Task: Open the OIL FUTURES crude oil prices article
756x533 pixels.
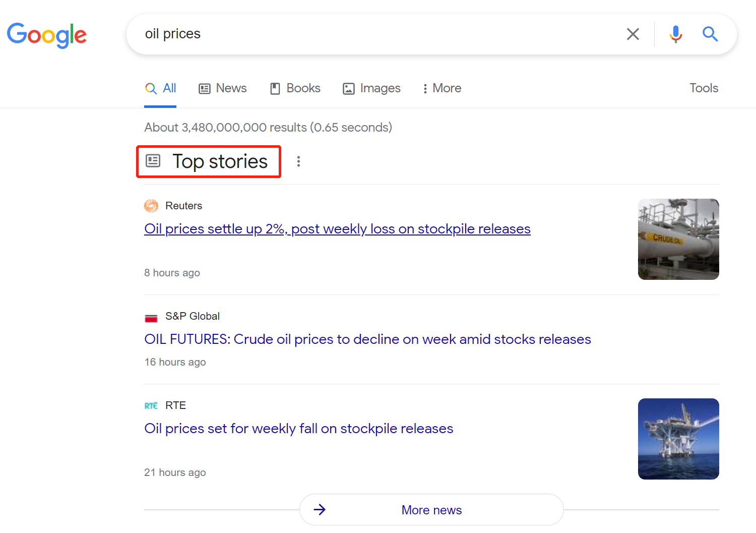Action: [x=367, y=339]
